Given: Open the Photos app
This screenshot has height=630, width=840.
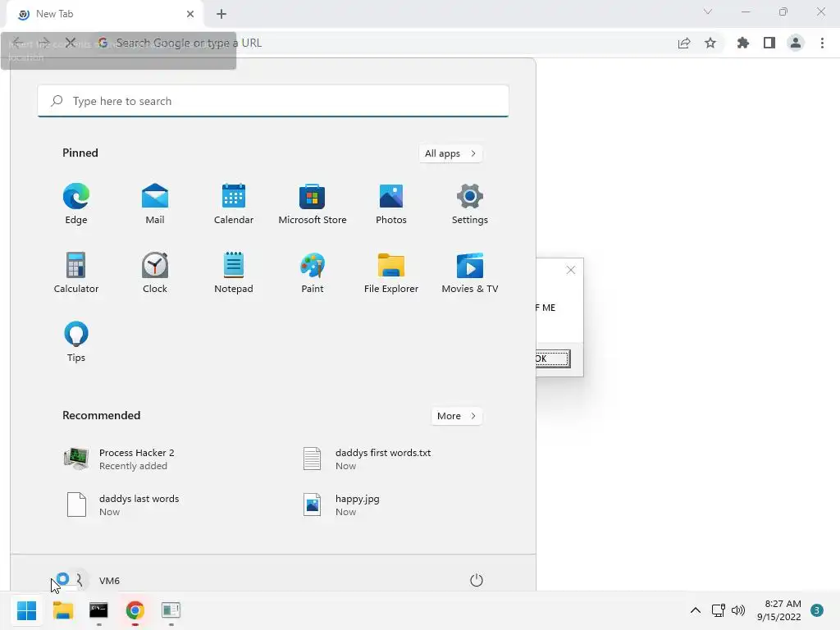Looking at the screenshot, I should (x=391, y=203).
